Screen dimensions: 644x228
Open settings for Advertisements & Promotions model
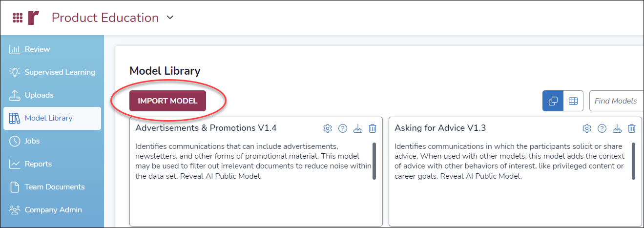(328, 128)
